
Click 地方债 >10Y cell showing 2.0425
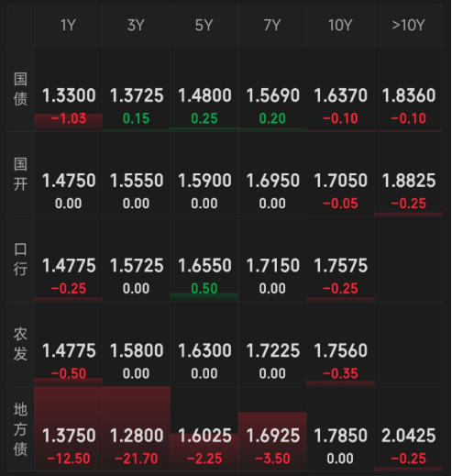pos(408,429)
